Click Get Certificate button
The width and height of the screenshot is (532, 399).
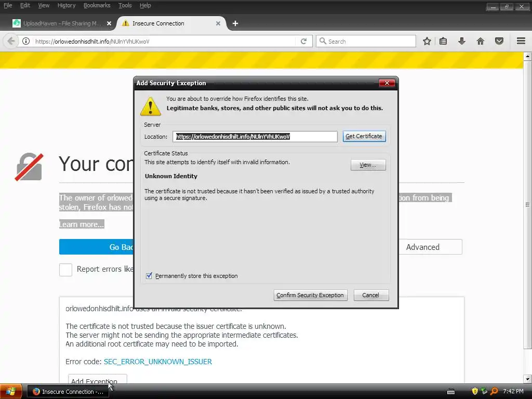tap(364, 136)
